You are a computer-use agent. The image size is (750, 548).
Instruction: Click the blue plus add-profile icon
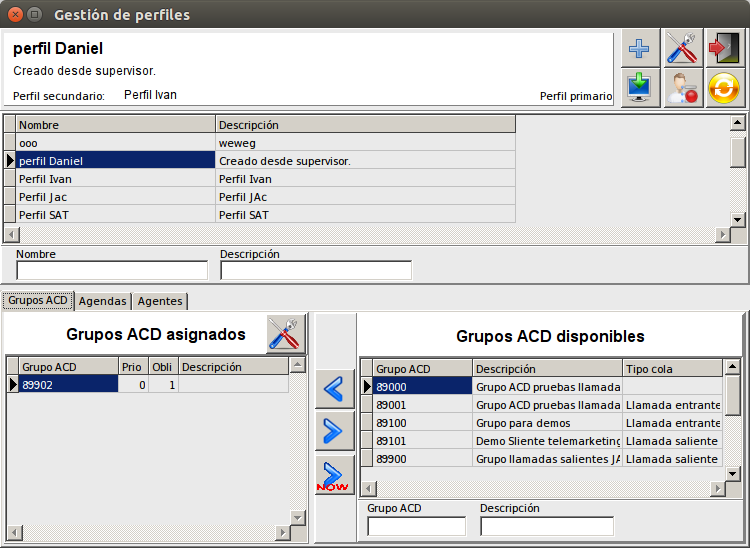pyautogui.click(x=640, y=48)
